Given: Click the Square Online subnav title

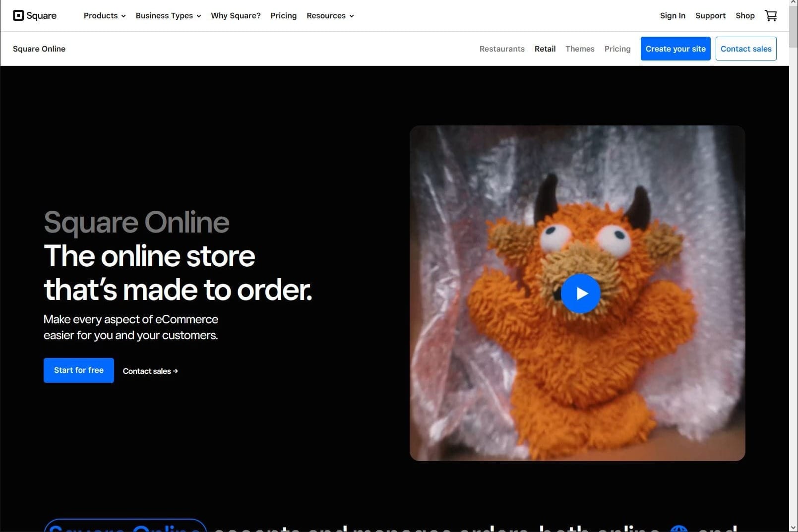Looking at the screenshot, I should tap(39, 49).
